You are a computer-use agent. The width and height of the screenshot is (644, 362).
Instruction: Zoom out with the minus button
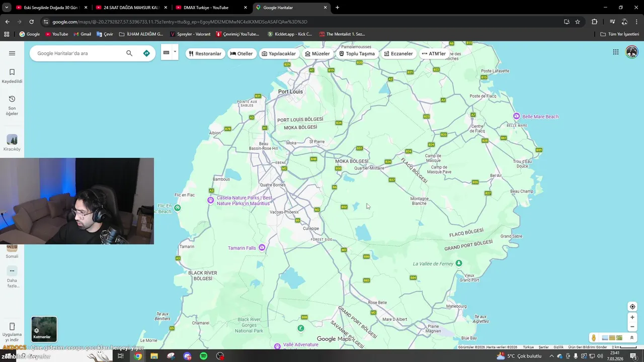(632, 327)
